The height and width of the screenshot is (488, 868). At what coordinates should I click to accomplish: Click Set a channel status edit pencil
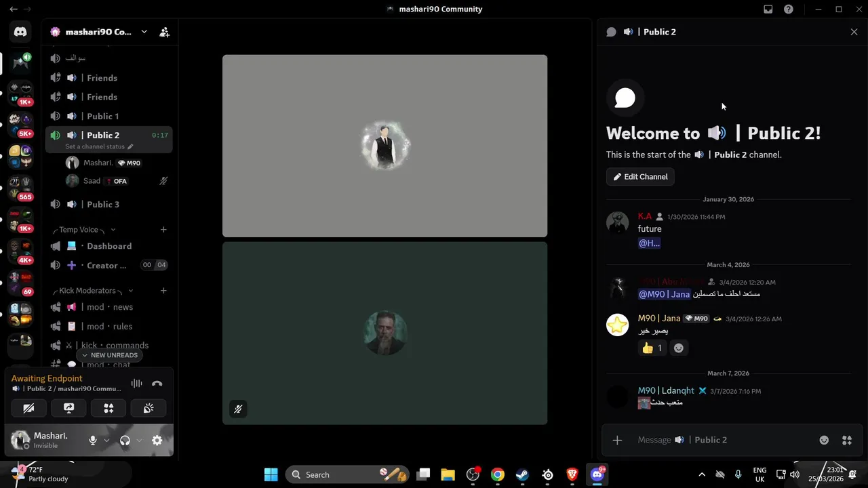[x=130, y=146]
